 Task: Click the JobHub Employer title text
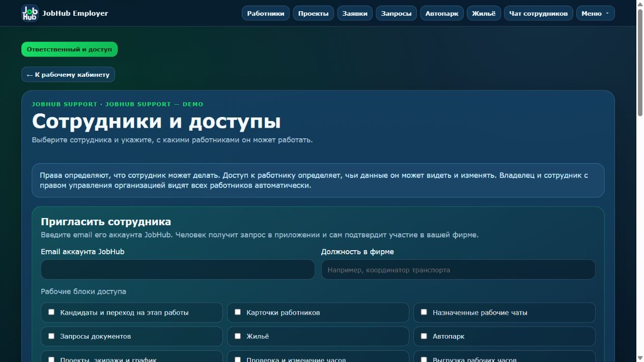[x=75, y=13]
